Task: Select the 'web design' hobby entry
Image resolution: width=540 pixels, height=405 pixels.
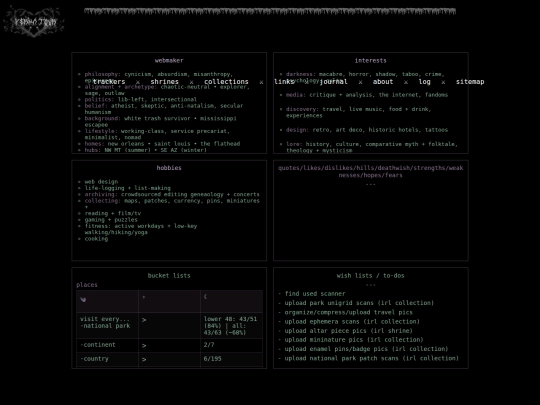Action: click(x=101, y=181)
